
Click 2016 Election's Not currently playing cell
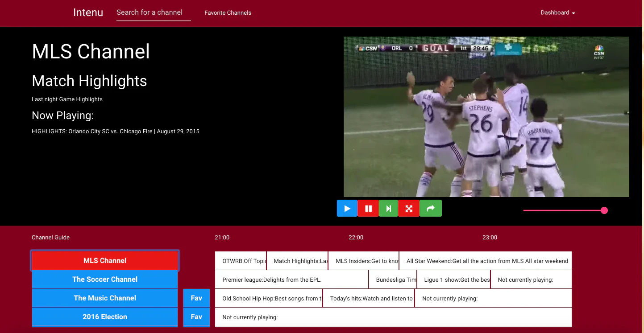tap(393, 317)
